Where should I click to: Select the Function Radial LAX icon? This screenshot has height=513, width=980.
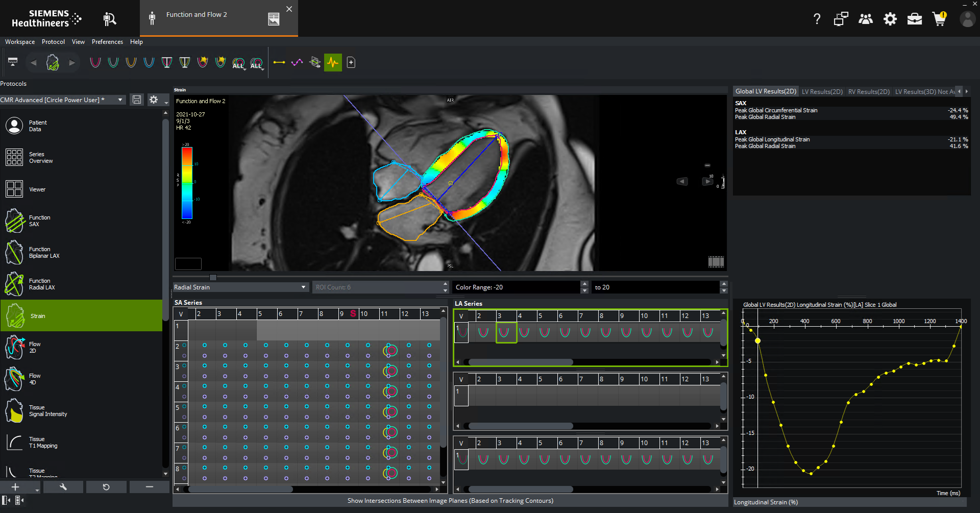[14, 284]
